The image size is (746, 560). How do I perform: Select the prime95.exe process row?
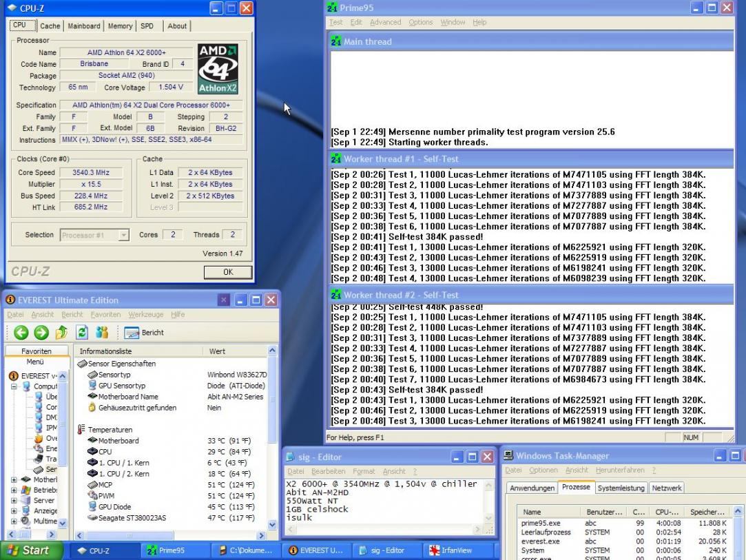pos(625,523)
